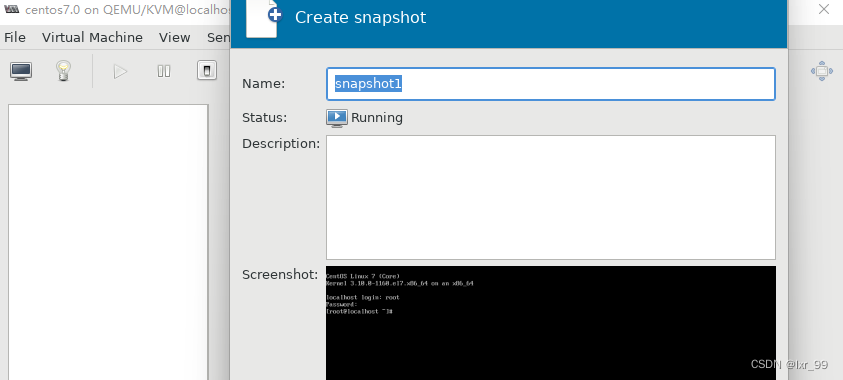Click the 'Running' status text
The height and width of the screenshot is (380, 843).
tap(377, 118)
